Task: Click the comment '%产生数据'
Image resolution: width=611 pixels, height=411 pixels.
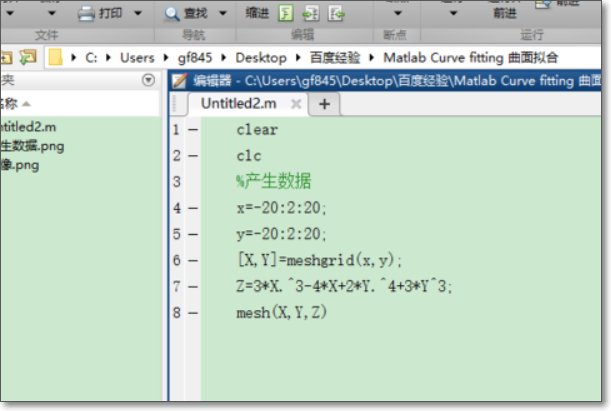Action: click(274, 182)
